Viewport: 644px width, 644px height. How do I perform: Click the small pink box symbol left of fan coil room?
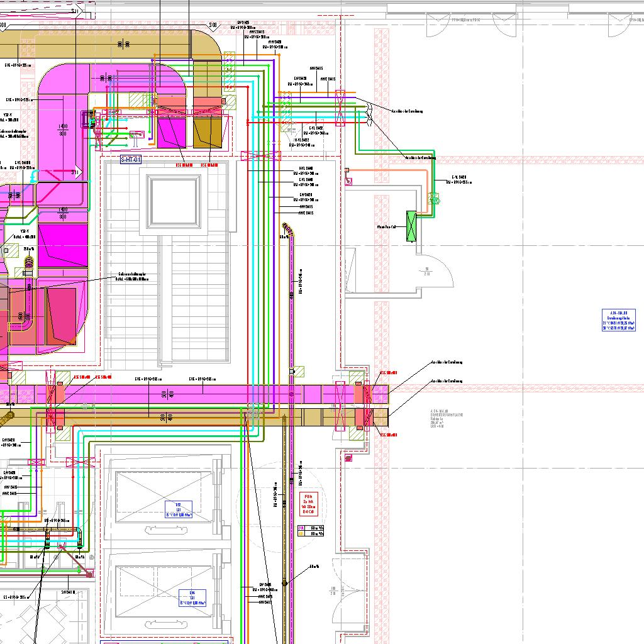coord(348,182)
